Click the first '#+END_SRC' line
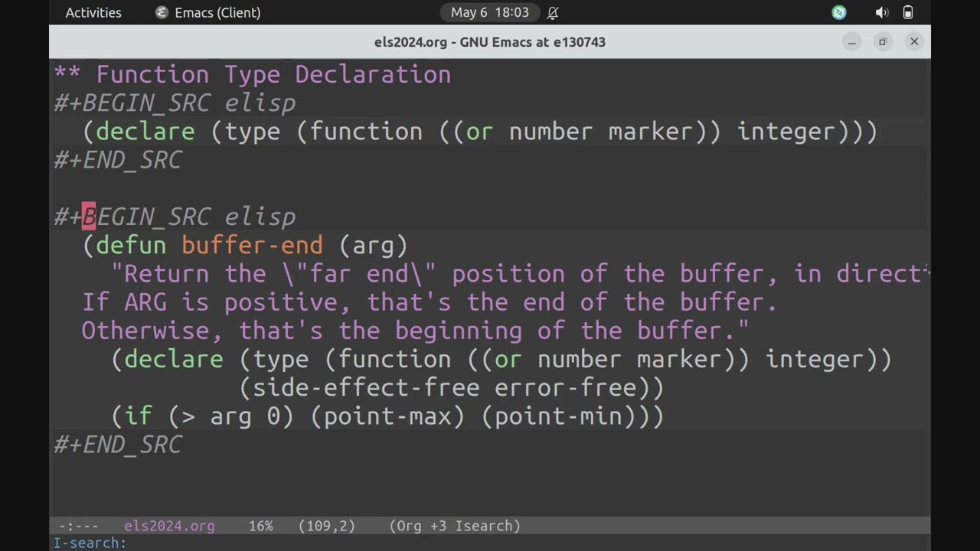 point(118,160)
